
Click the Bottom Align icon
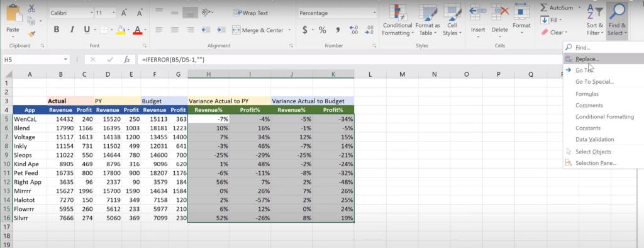click(x=189, y=13)
